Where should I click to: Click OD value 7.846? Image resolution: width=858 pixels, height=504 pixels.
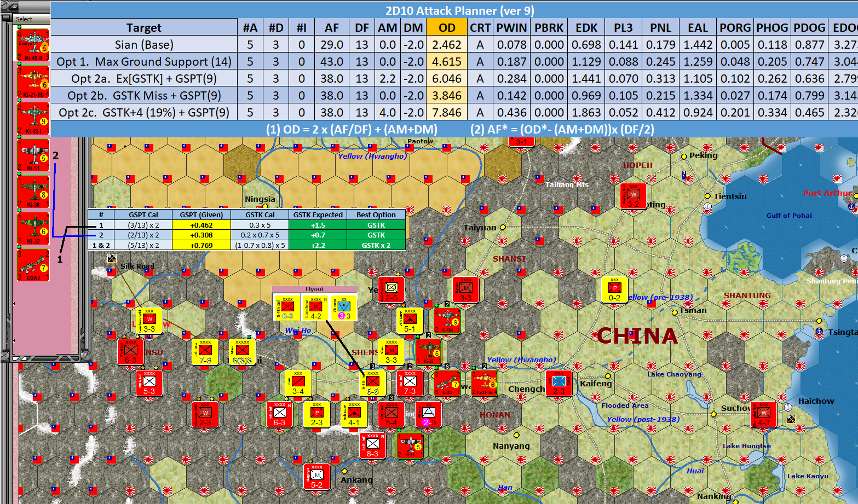447,113
